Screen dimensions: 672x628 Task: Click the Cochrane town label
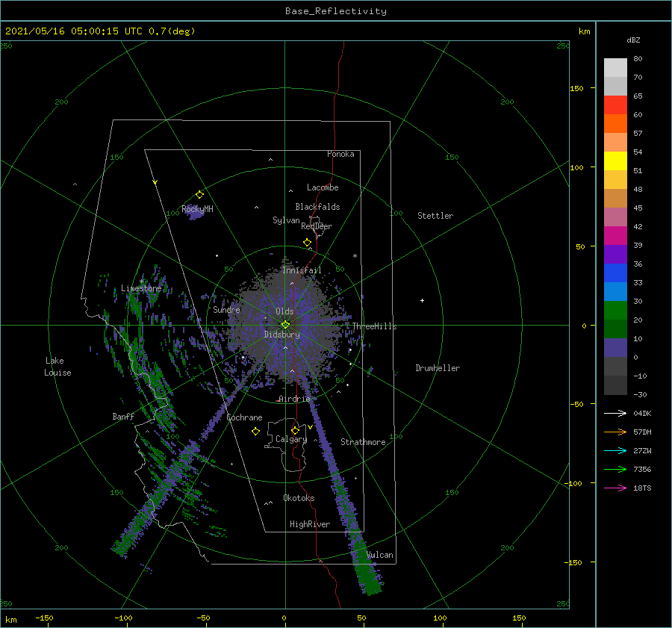click(244, 417)
